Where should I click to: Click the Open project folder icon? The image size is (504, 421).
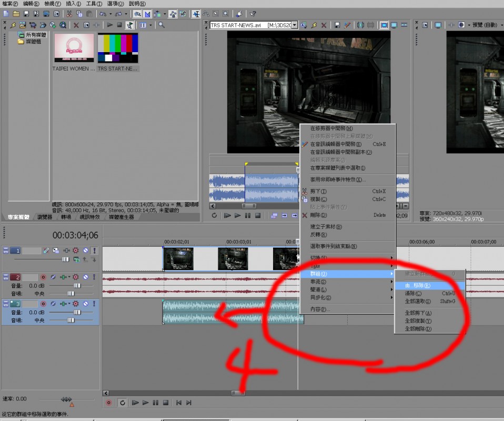click(x=16, y=14)
